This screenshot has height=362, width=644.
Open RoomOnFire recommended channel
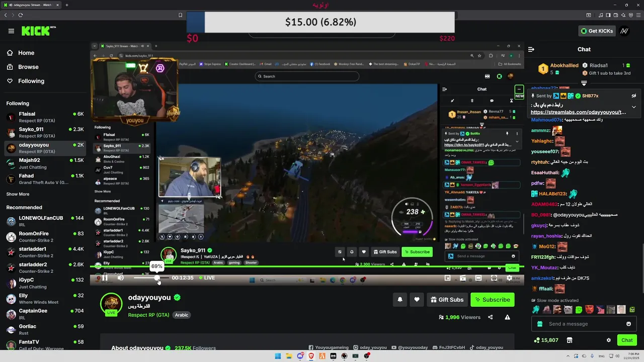pyautogui.click(x=44, y=237)
